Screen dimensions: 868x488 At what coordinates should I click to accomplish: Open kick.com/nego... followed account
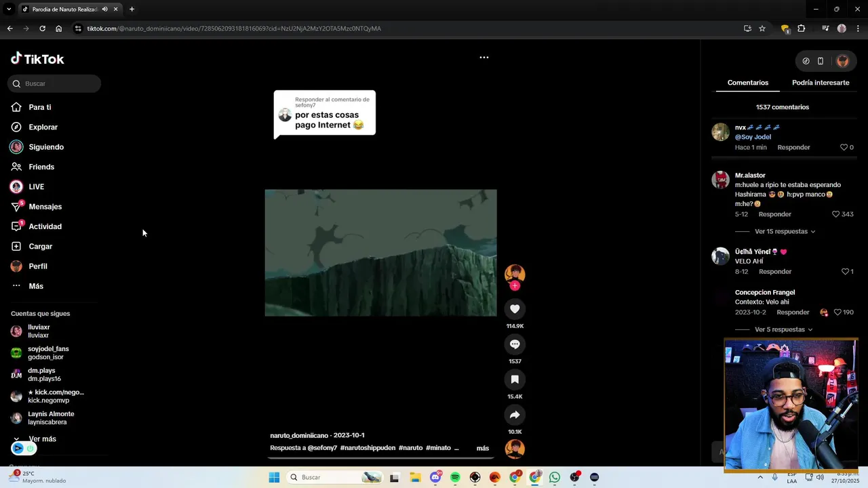pyautogui.click(x=56, y=396)
